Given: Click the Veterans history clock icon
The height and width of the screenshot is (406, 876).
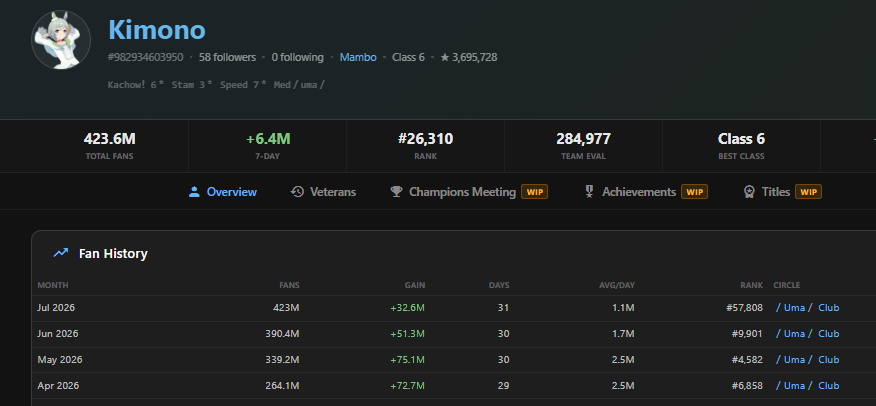Looking at the screenshot, I should (x=297, y=192).
